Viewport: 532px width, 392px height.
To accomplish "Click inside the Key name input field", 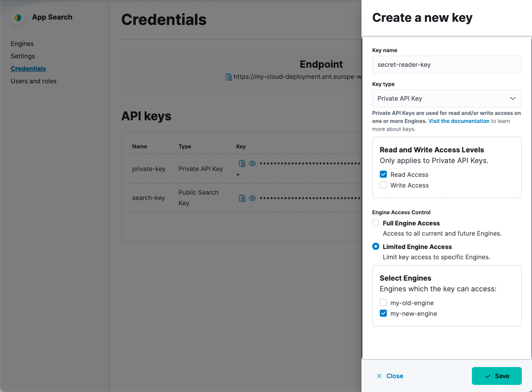I will [447, 65].
